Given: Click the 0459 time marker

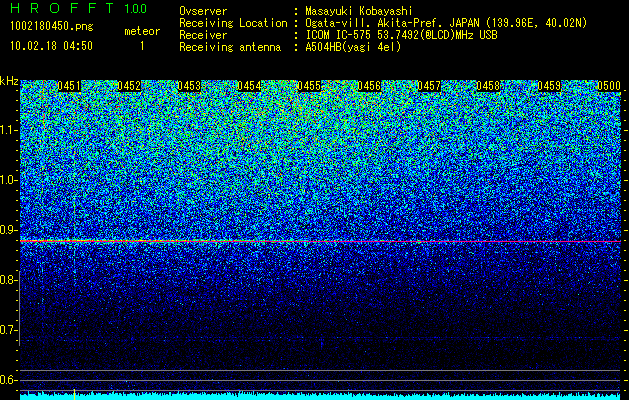Looking at the screenshot, I should tap(549, 86).
